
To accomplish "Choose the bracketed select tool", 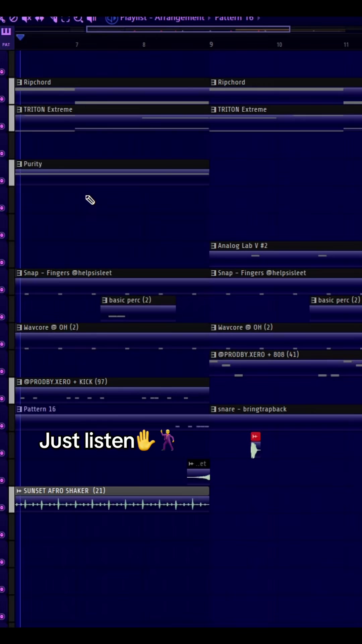I will (65, 19).
